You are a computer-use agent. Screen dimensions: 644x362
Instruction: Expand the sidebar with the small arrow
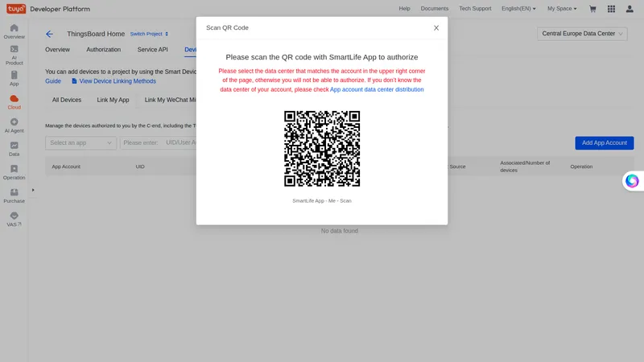click(x=33, y=190)
